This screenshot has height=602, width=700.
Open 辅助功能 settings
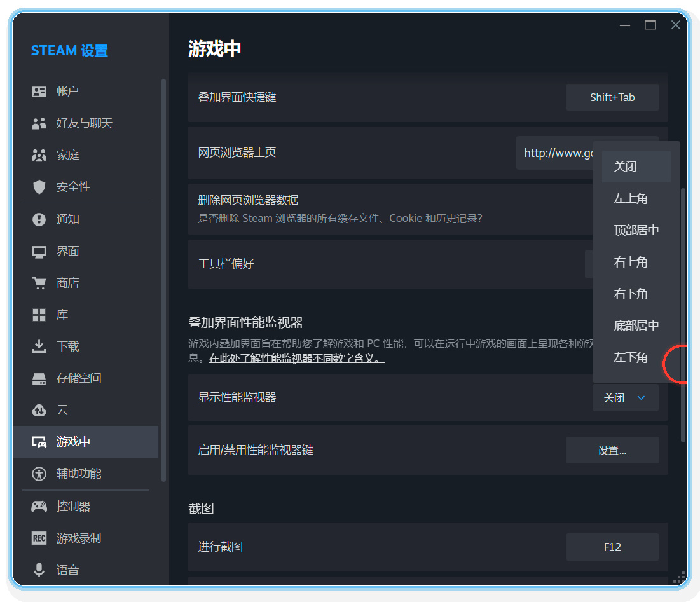click(86, 474)
